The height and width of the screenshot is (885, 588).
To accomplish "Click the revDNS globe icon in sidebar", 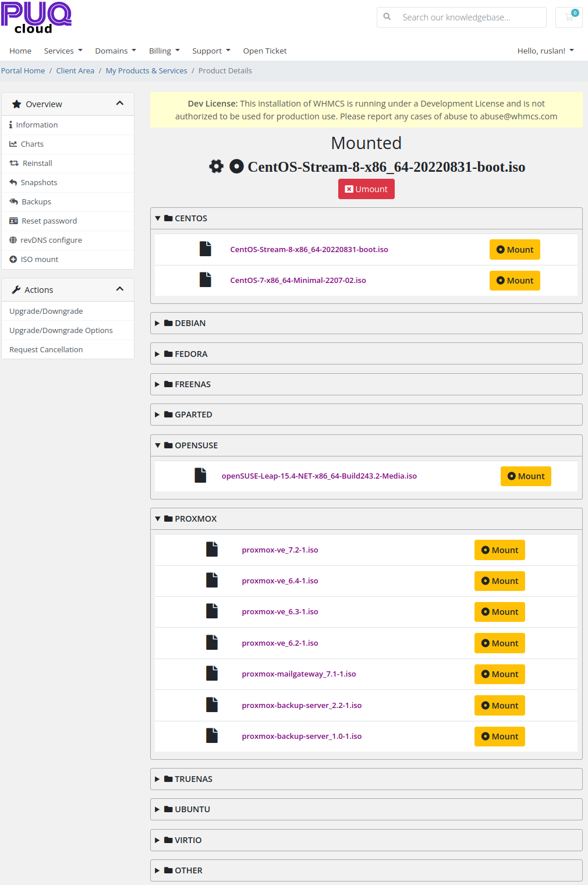I will point(13,240).
